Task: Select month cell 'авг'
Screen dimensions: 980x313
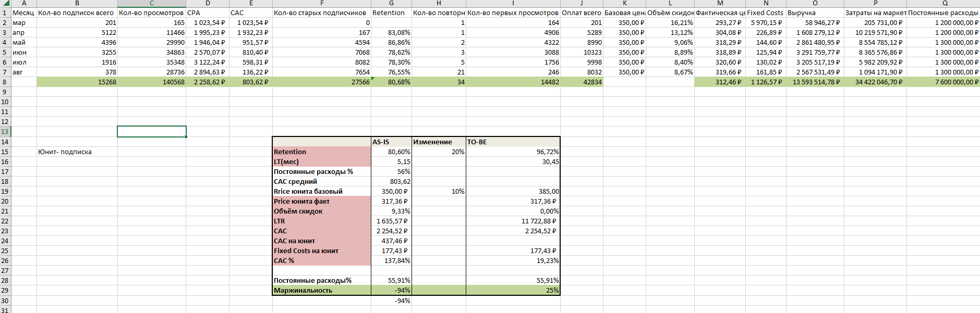Action: [23, 72]
